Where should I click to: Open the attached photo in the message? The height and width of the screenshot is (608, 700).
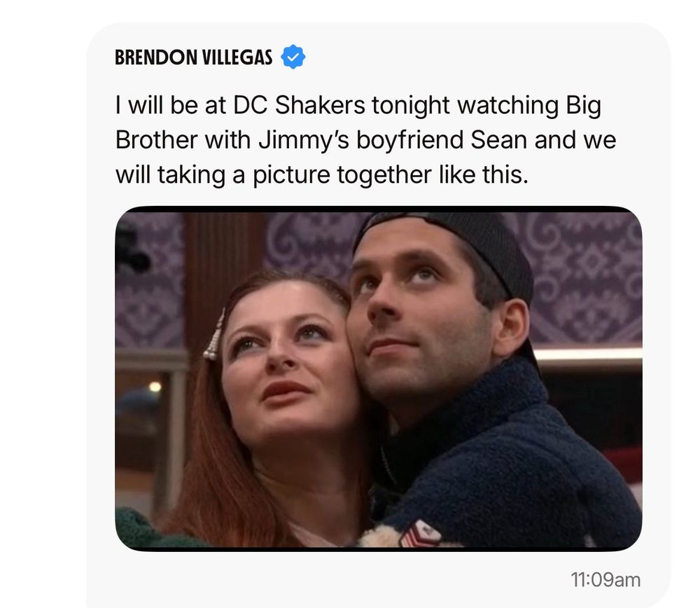pyautogui.click(x=379, y=378)
